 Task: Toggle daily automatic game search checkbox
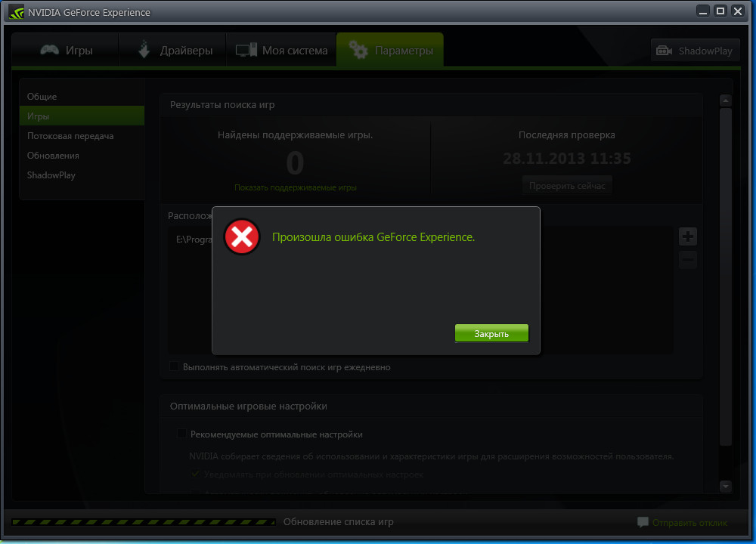175,366
